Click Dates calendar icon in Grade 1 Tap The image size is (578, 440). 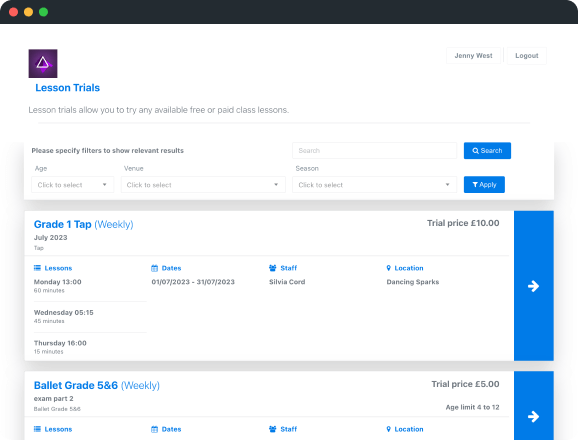[154, 268]
